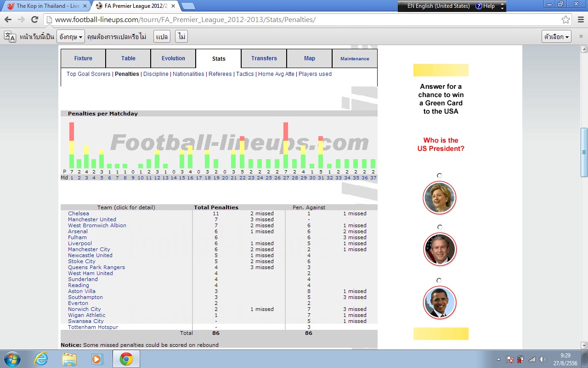Viewport: 588px width, 368px height.
Task: Click the Chrome icon in the taskbar
Action: (126, 359)
